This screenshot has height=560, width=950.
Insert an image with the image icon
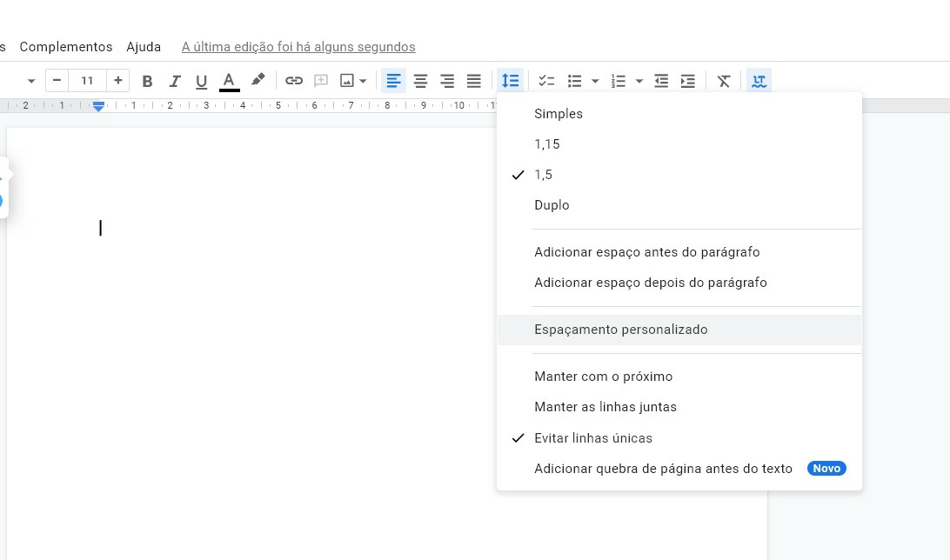pos(346,81)
